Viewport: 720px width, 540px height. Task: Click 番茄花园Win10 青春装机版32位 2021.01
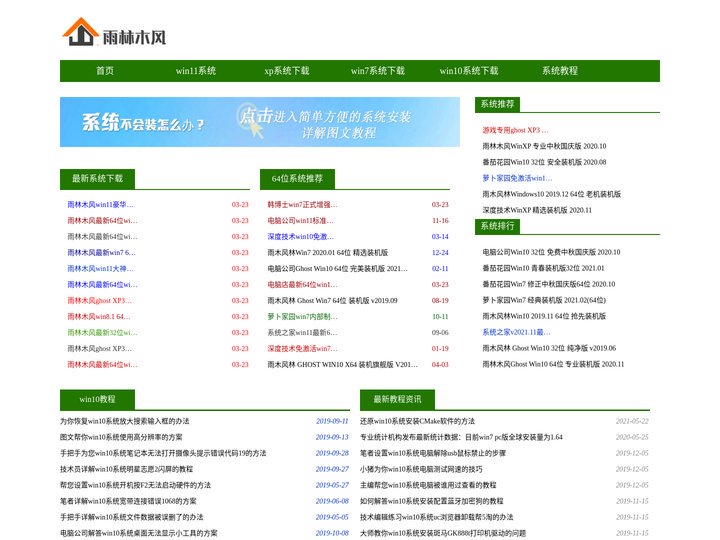(x=543, y=268)
